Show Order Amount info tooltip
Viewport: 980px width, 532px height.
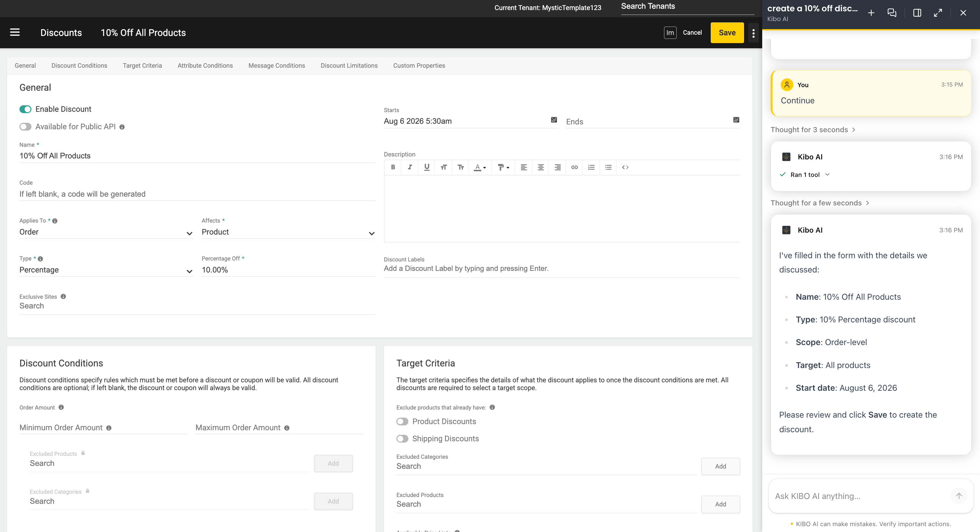[61, 407]
